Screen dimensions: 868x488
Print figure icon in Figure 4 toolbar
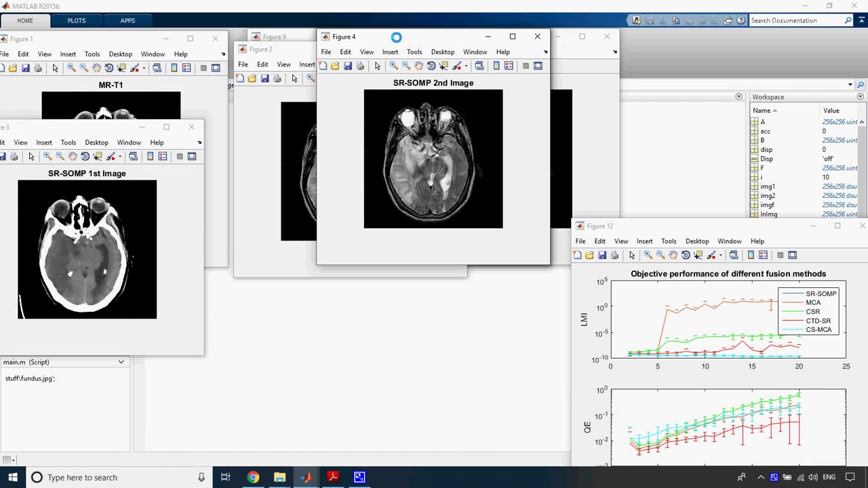point(360,66)
